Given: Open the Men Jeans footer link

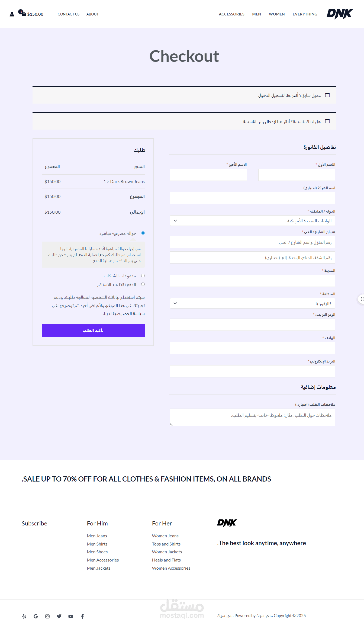Looking at the screenshot, I should click(97, 536).
